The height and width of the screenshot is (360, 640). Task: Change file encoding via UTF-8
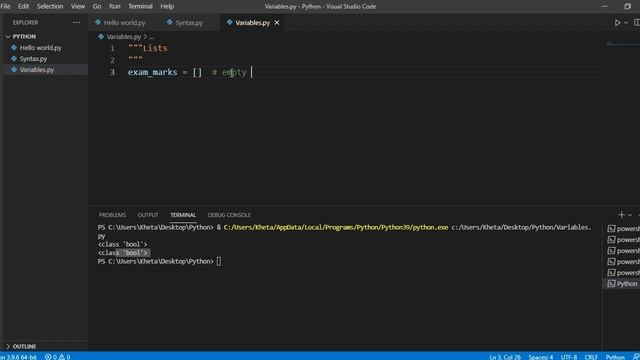coord(569,357)
